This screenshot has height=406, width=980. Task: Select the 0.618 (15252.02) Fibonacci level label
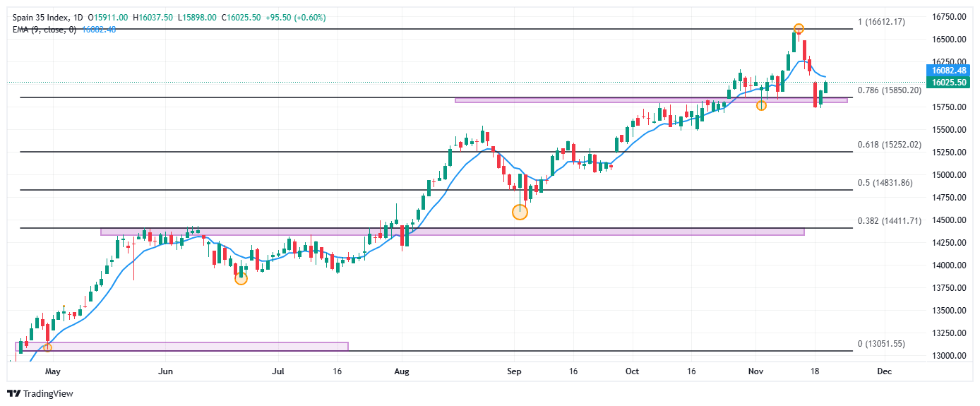coord(889,145)
